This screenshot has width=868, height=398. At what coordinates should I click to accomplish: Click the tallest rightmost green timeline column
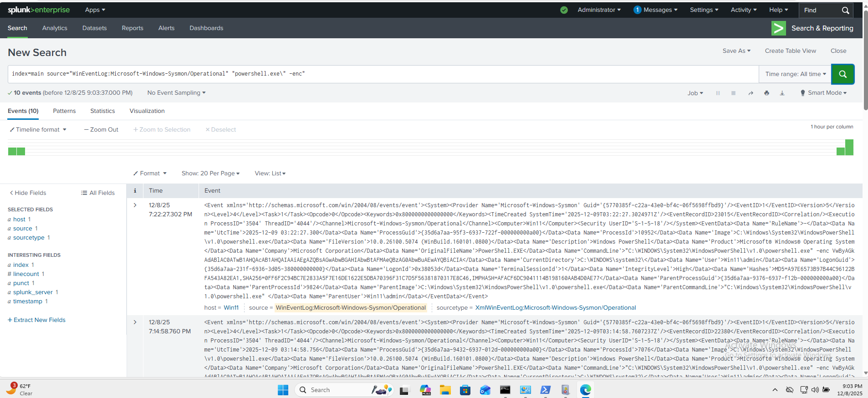coord(849,148)
